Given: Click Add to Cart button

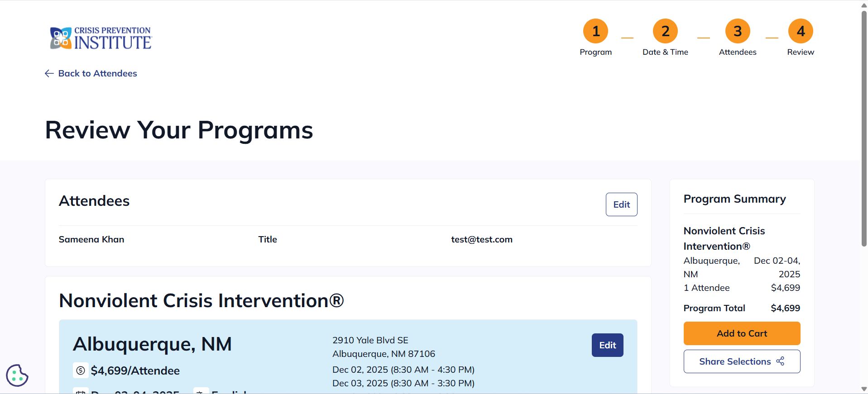Looking at the screenshot, I should coord(742,333).
